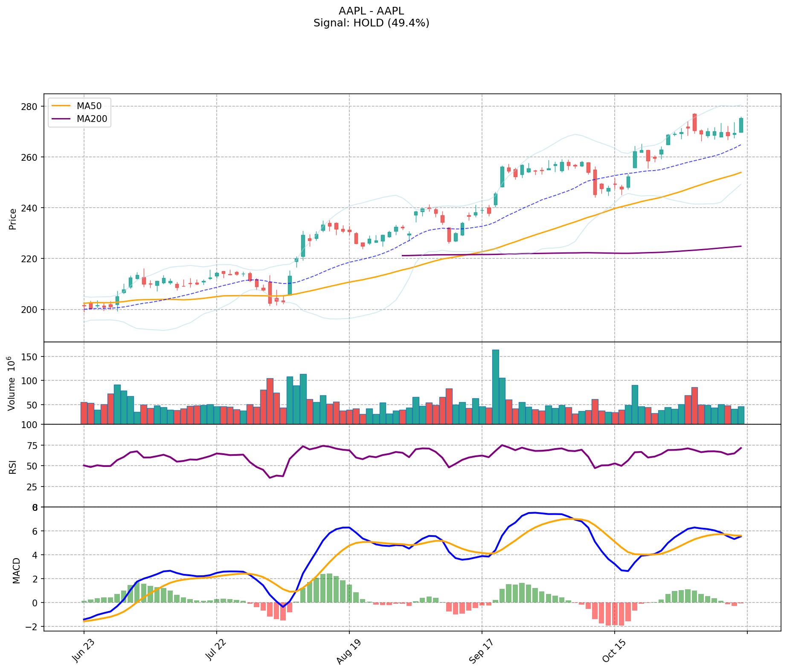
Task: Click the purple MA200 line swatch in legend
Action: click(61, 119)
